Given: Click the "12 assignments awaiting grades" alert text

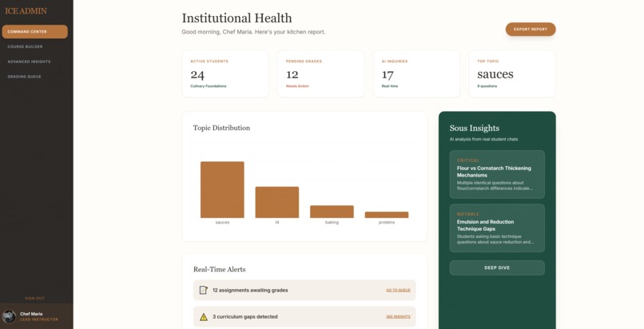Looking at the screenshot, I should click(x=250, y=290).
